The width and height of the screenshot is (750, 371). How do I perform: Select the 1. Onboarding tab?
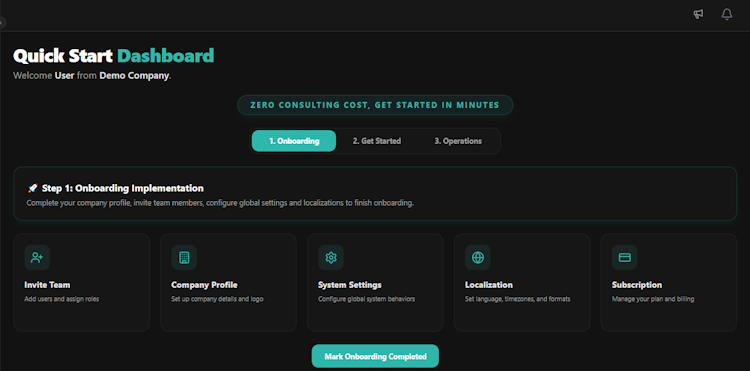coord(294,141)
